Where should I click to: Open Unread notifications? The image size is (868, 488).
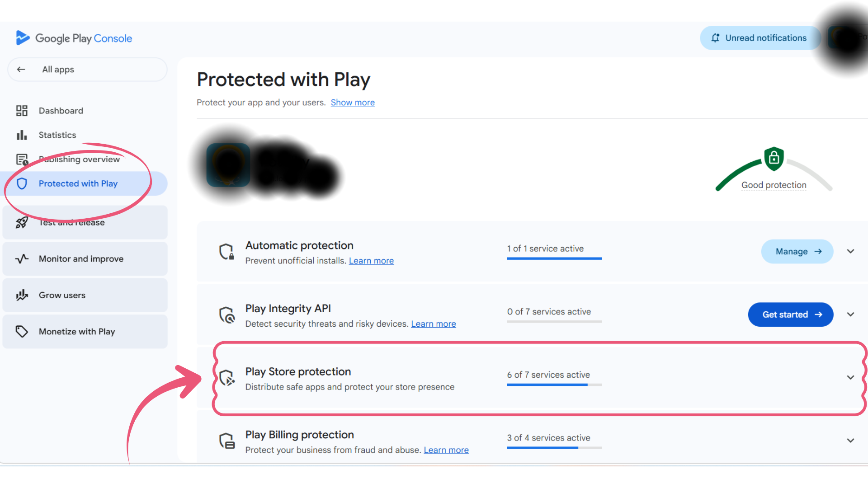[761, 38]
